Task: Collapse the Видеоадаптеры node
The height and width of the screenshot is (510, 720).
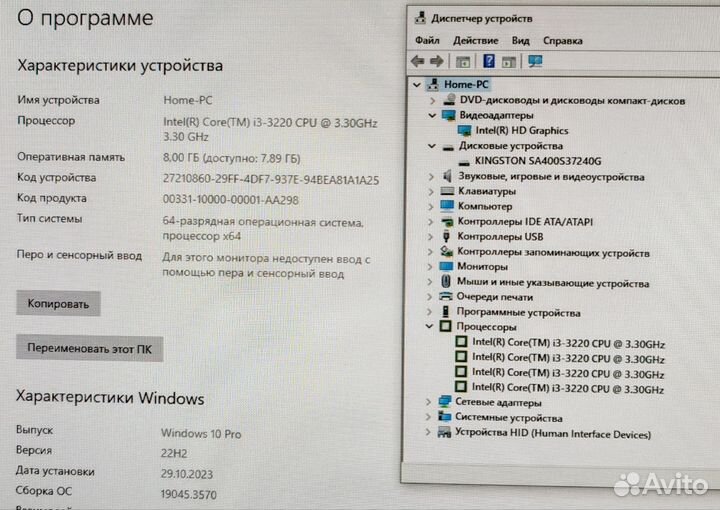Action: (x=432, y=115)
